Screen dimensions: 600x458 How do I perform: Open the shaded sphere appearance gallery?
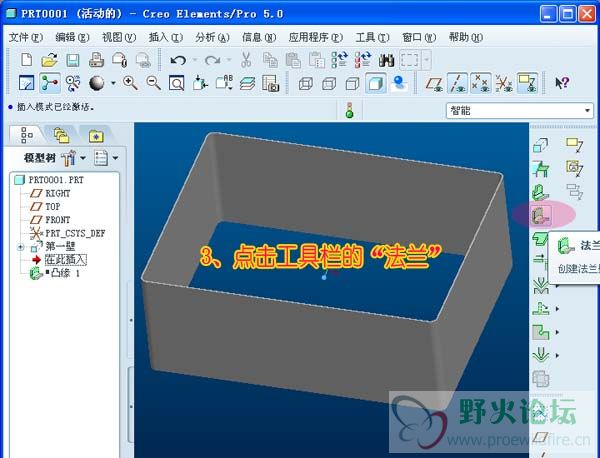click(96, 83)
